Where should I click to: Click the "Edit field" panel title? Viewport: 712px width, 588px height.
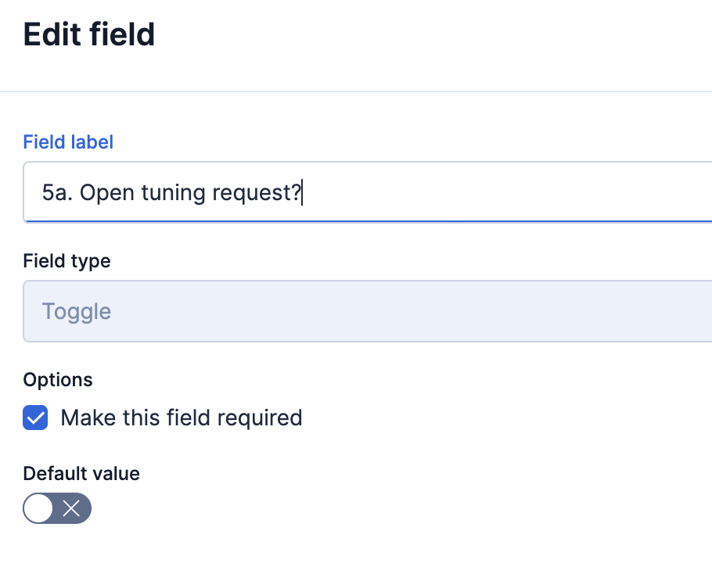click(89, 35)
